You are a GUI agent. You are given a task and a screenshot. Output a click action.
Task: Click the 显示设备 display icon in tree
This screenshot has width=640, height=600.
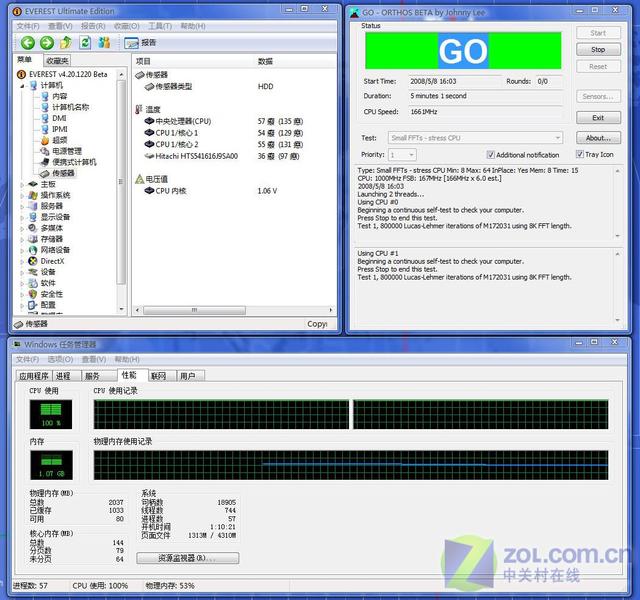pos(33,217)
